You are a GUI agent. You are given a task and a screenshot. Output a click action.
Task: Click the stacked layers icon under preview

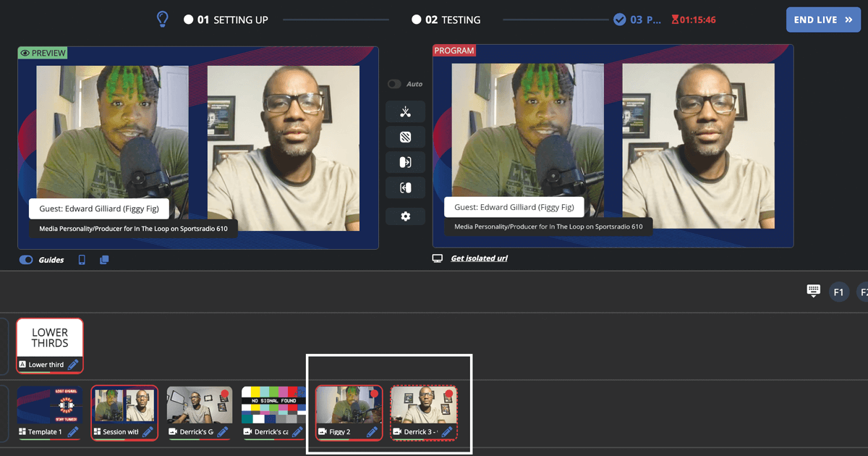click(x=104, y=260)
